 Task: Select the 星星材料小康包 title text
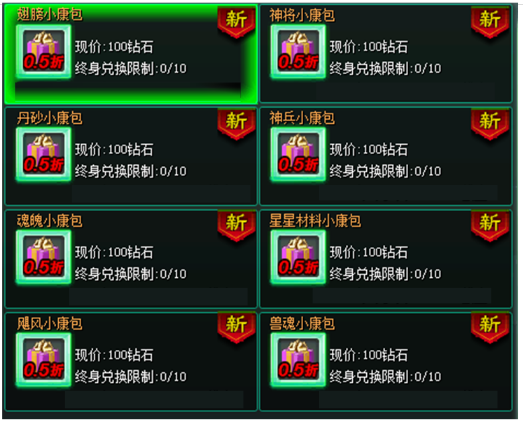[315, 221]
